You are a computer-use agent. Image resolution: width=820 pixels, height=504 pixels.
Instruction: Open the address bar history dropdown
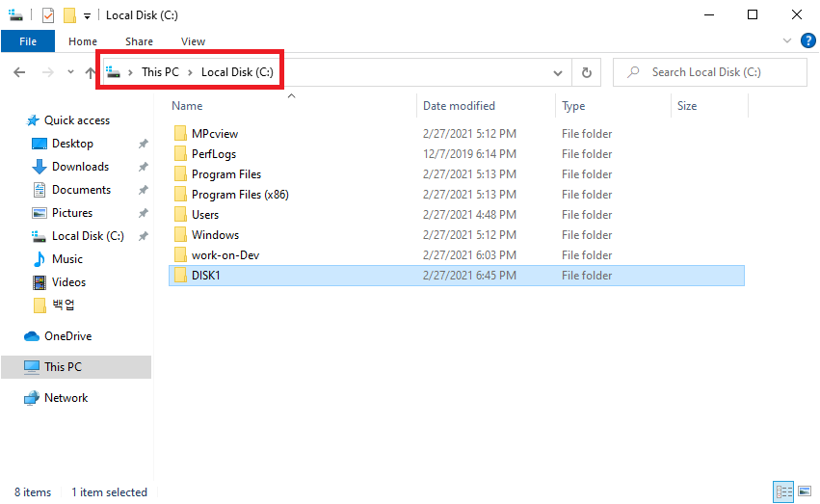point(558,72)
